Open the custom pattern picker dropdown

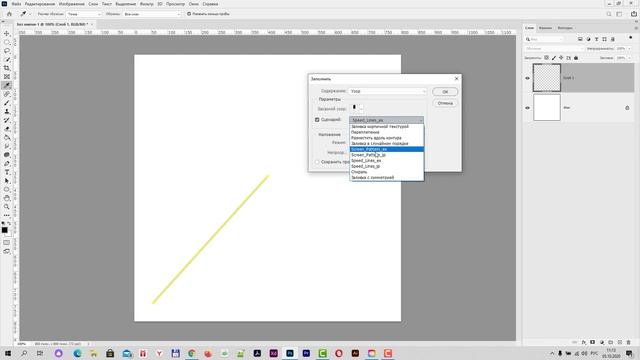coord(361,108)
